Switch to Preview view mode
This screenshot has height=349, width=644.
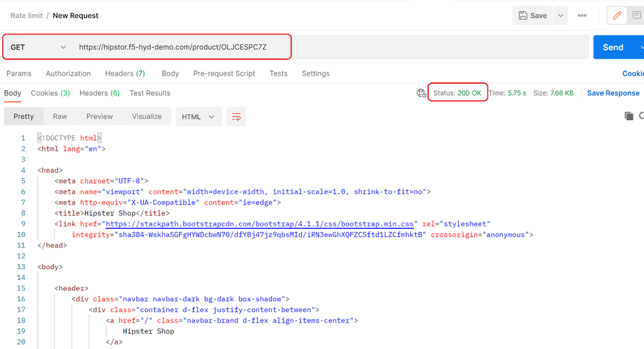(99, 116)
